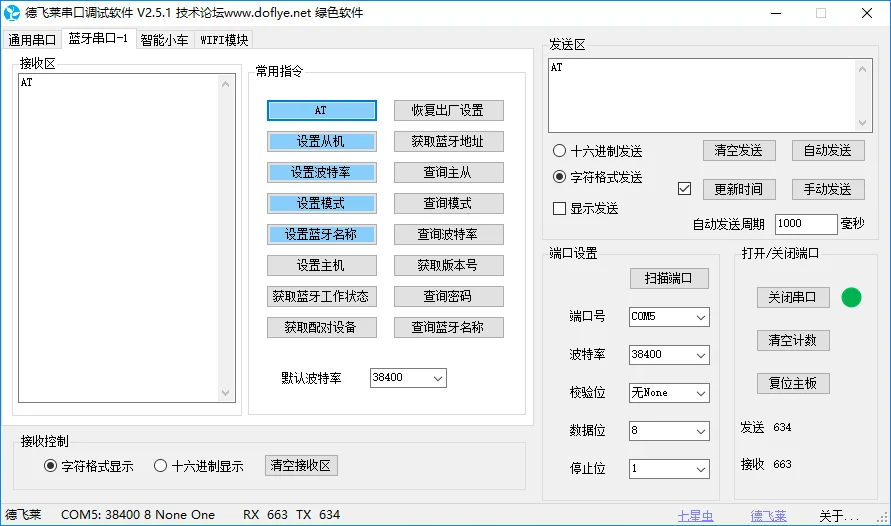Image resolution: width=891 pixels, height=526 pixels.
Task: Click the 查询模式 button
Action: [448, 203]
